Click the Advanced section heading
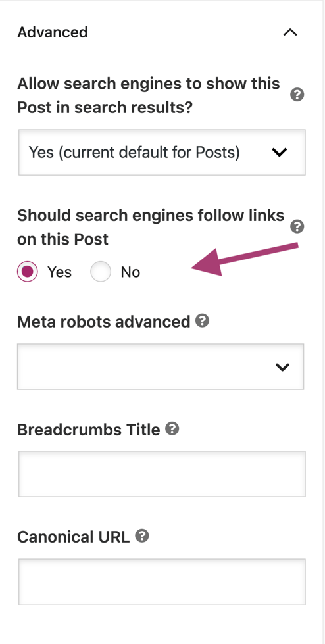 53,32
